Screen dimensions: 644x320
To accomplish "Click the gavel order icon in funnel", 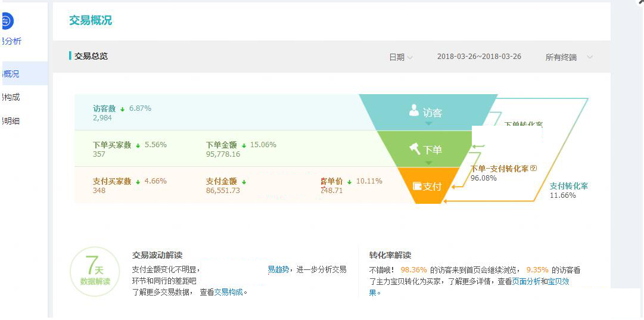I will pos(415,148).
